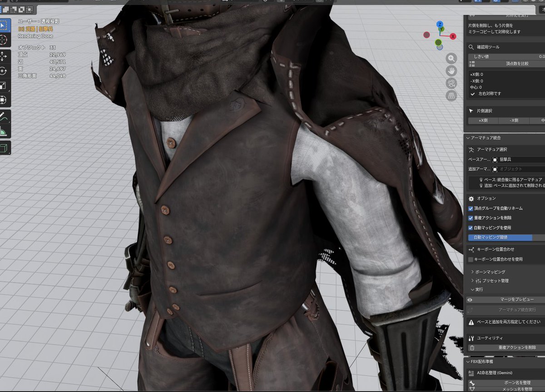The height and width of the screenshot is (392, 545).
Task: Click the 辺 47,571 statistic
Action: [x=42, y=61]
